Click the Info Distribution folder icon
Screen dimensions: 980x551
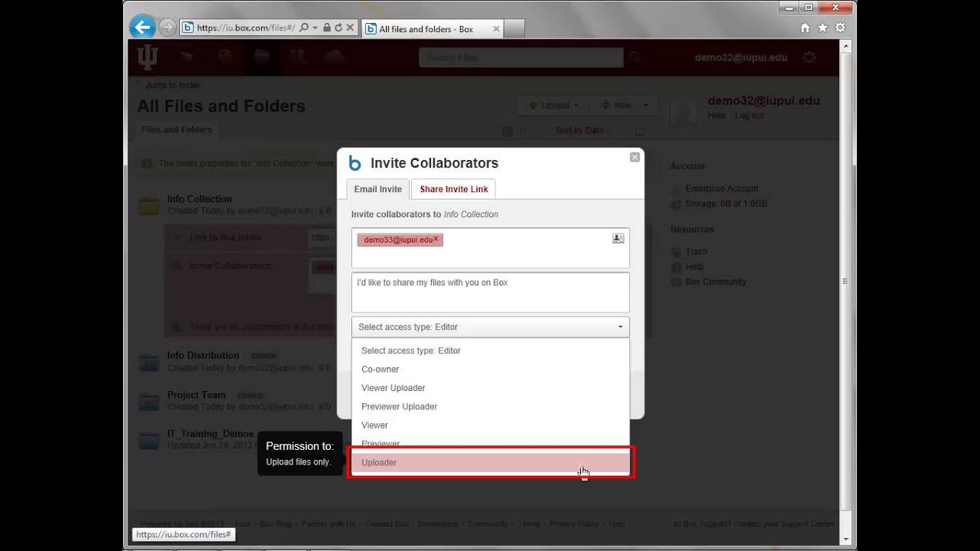[149, 362]
